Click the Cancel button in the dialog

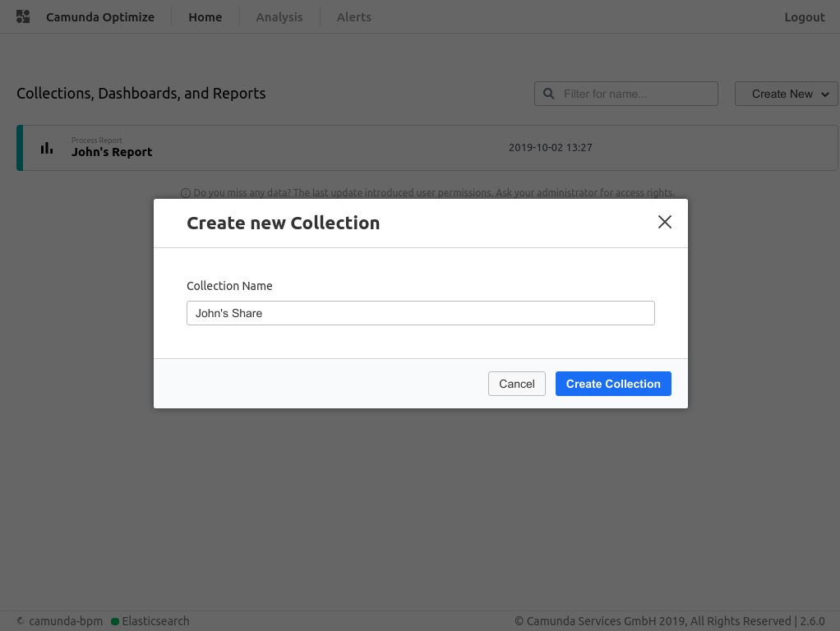pyautogui.click(x=516, y=383)
